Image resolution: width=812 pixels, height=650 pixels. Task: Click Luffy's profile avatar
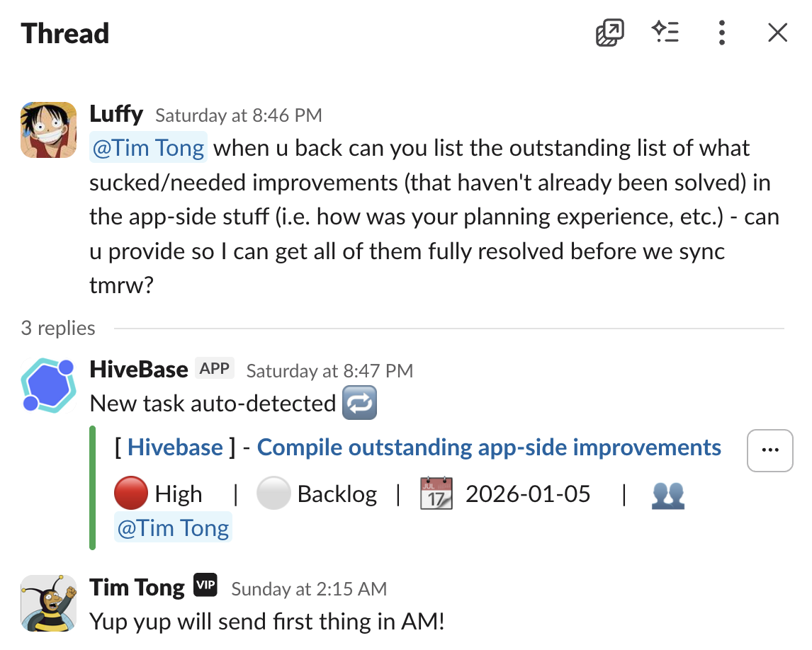(48, 130)
